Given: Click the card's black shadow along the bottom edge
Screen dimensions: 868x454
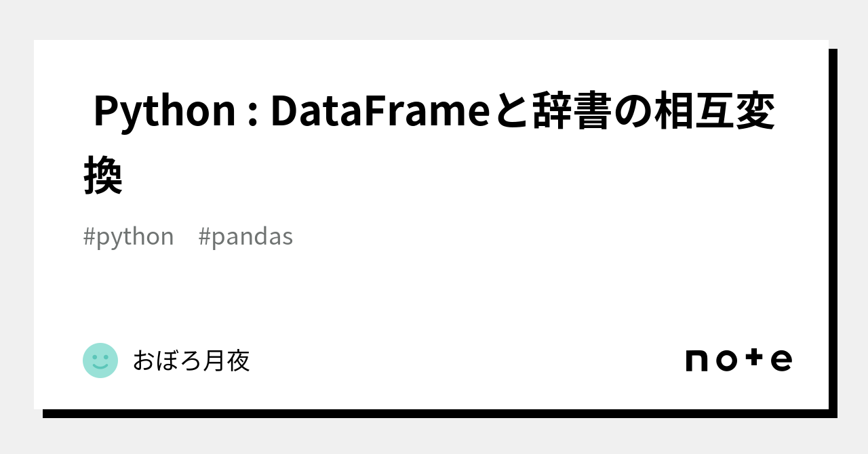Looking at the screenshot, I should click(434, 413).
